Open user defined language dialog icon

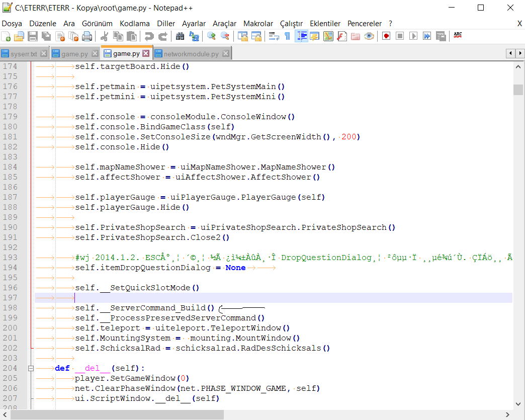[315, 36]
